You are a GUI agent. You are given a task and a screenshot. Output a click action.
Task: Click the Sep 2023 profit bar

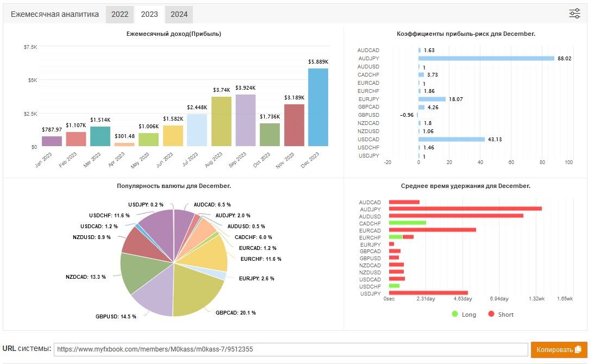click(x=246, y=121)
